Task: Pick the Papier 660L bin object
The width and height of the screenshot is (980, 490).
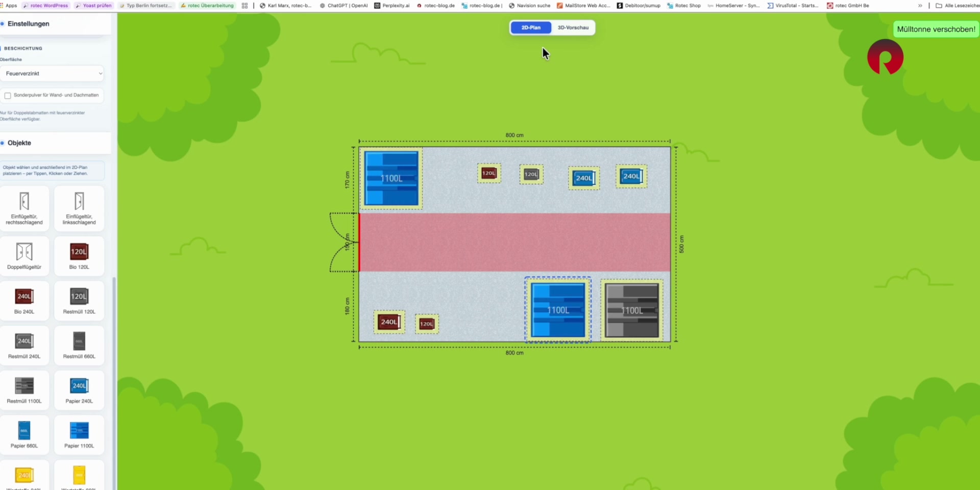Action: (24, 434)
